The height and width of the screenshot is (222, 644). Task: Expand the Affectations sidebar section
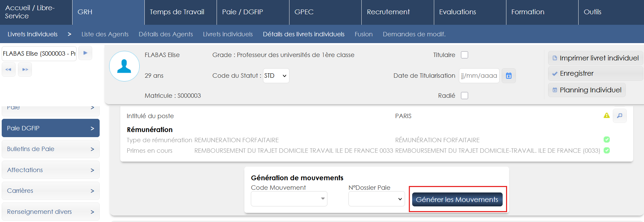point(51,170)
